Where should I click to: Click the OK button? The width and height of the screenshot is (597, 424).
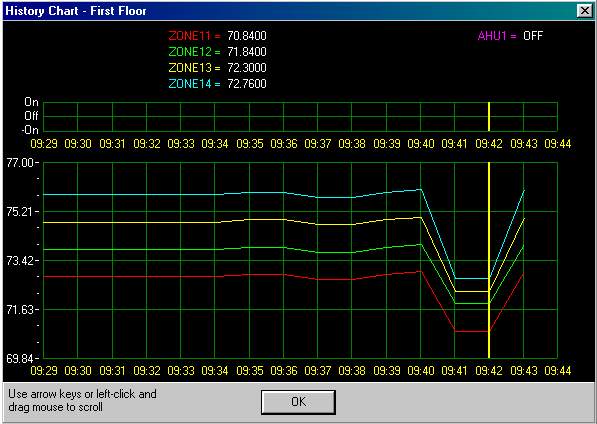[x=298, y=402]
